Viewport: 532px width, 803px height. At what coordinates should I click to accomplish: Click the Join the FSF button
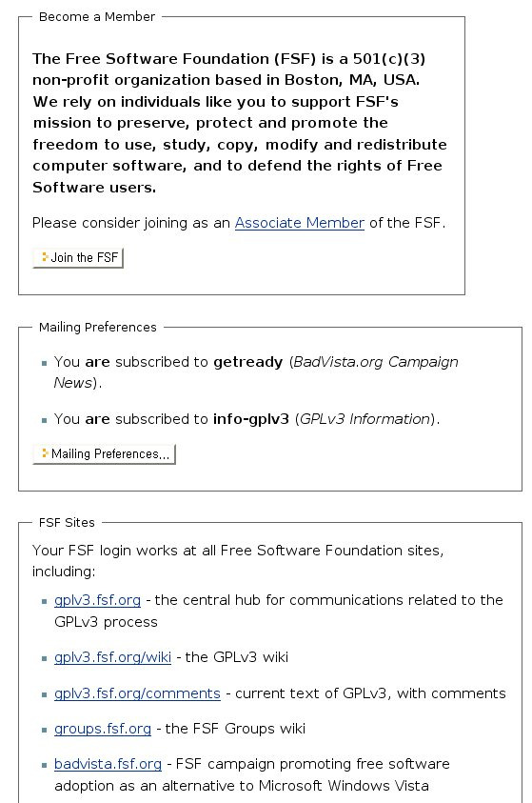coord(78,257)
